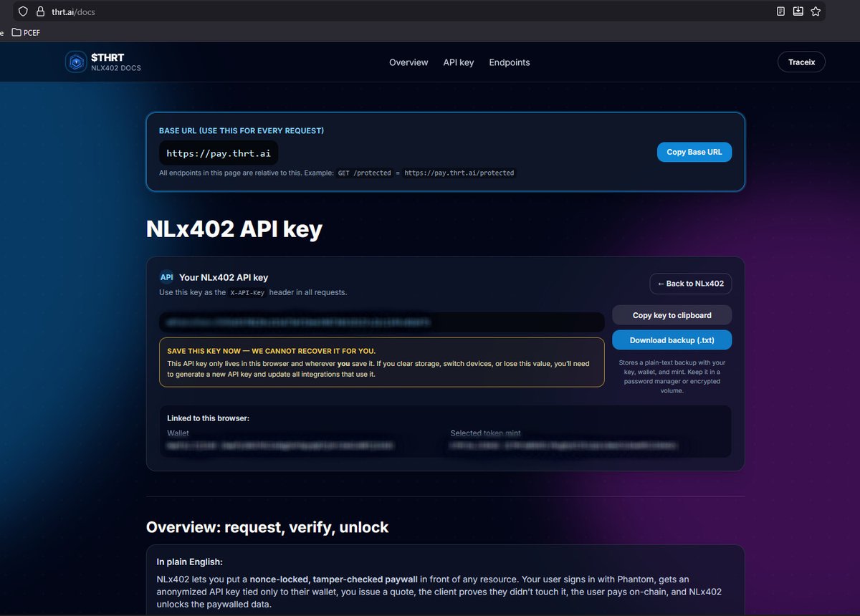This screenshot has height=616, width=860.
Task: Open the PCEF bookmarks folder
Action: click(26, 32)
